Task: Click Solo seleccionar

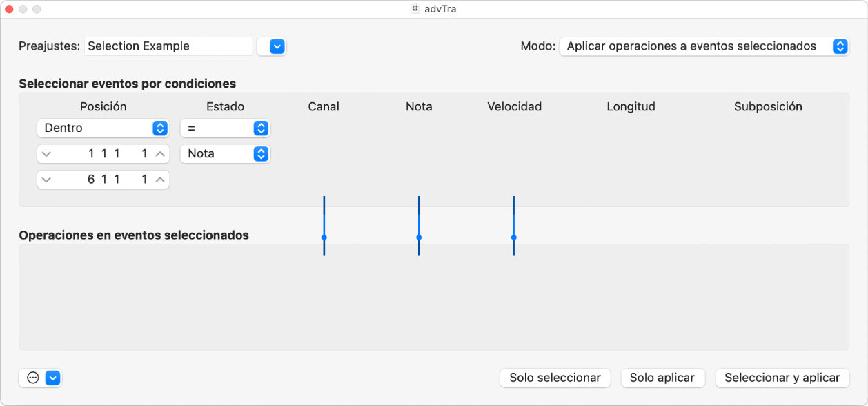Action: [555, 378]
